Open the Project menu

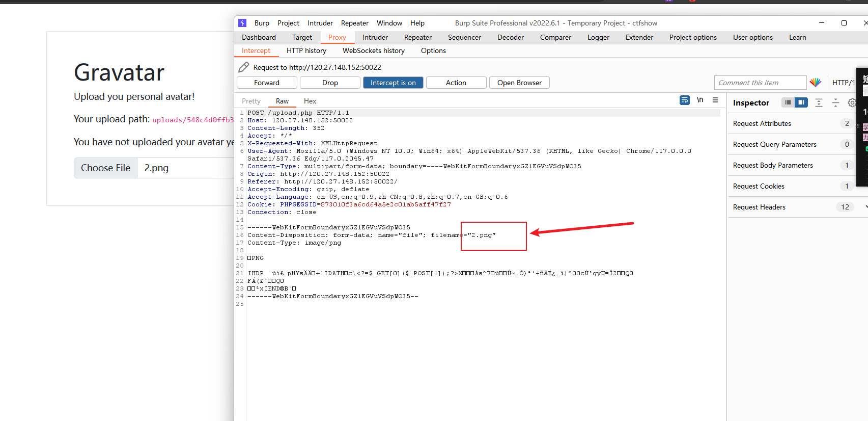pos(288,23)
